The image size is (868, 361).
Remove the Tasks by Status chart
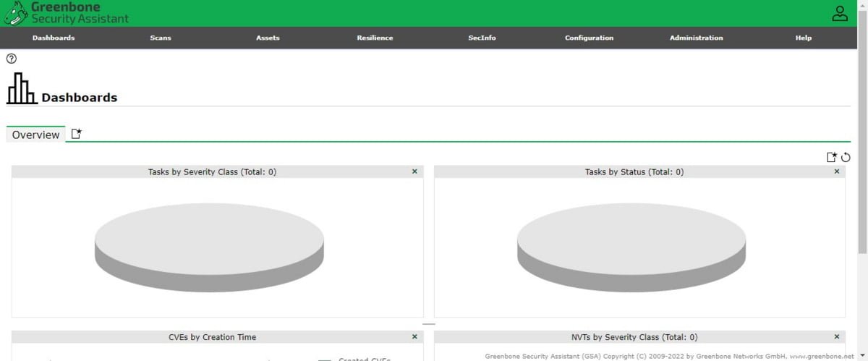837,171
